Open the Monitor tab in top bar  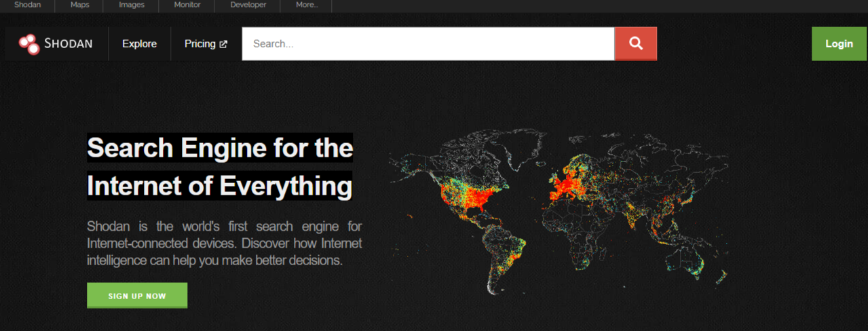(187, 5)
